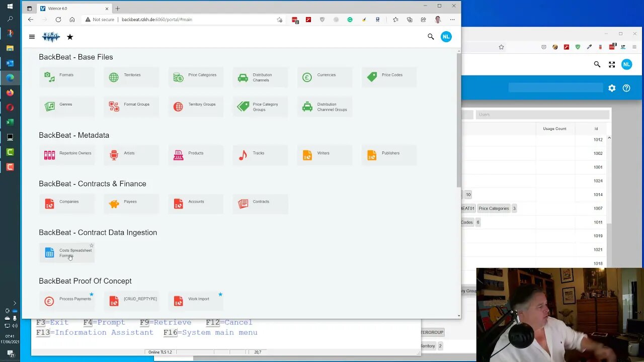
Task: Open the Format Groups tile
Action: tap(131, 107)
